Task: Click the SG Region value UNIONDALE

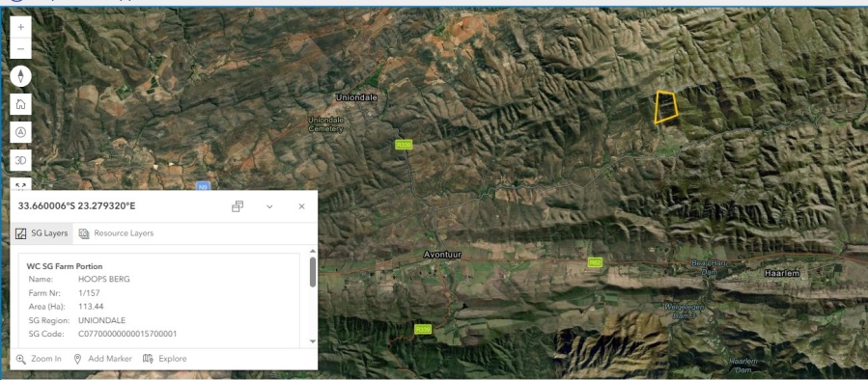Action: coord(101,320)
